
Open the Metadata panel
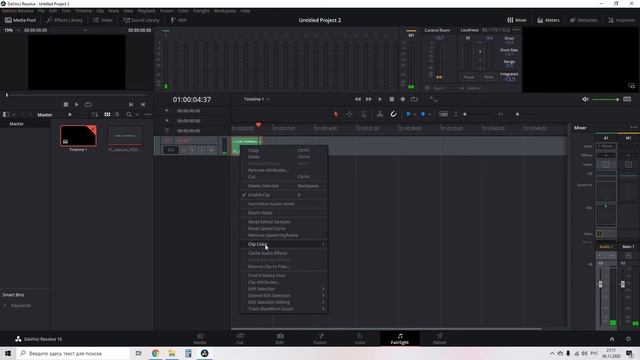[x=583, y=20]
